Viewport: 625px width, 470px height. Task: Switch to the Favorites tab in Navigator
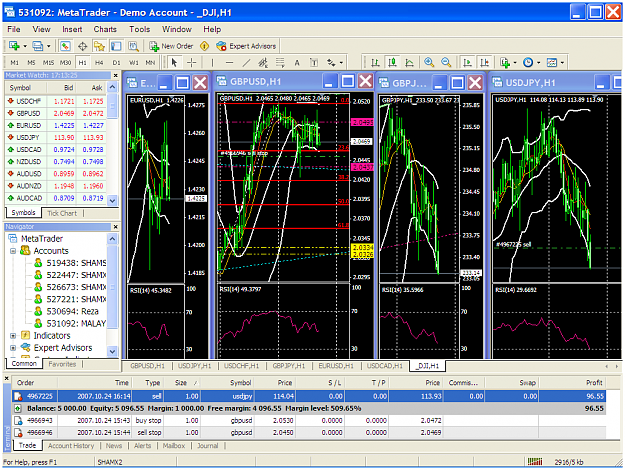pyautogui.click(x=62, y=364)
